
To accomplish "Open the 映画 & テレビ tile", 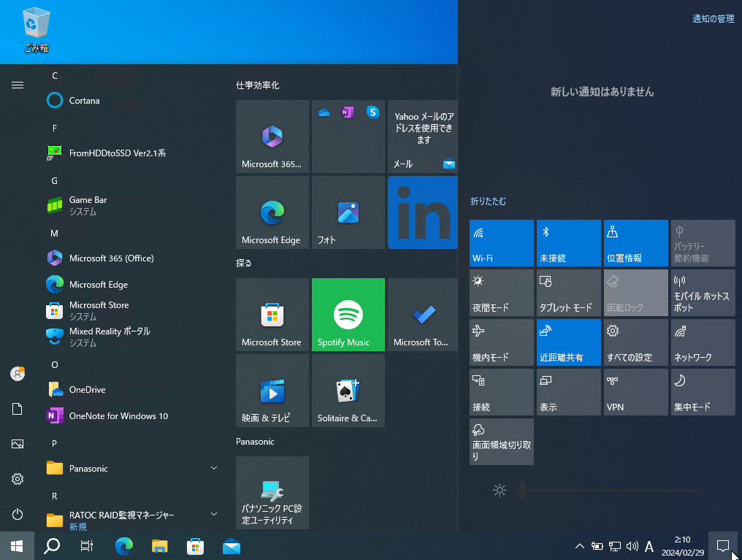I will [272, 391].
